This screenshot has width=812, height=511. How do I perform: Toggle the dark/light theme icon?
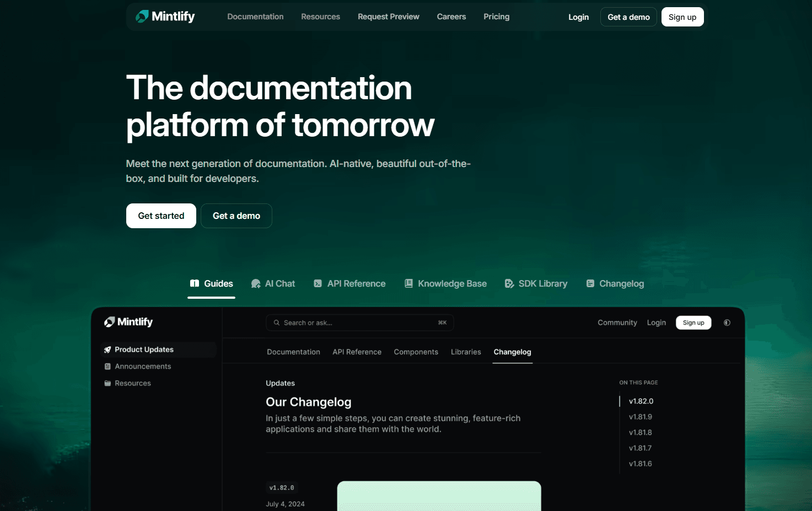pyautogui.click(x=727, y=322)
